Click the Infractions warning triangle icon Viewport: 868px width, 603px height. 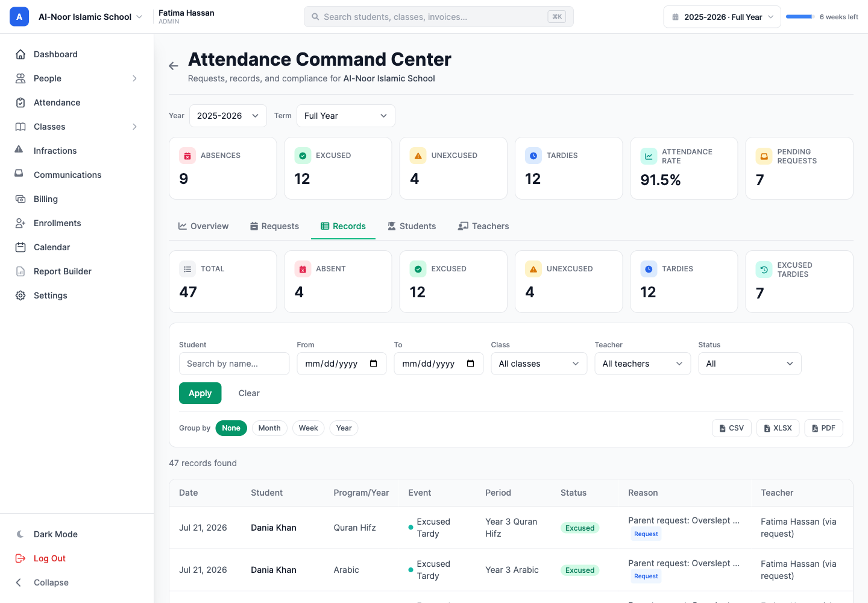19,150
